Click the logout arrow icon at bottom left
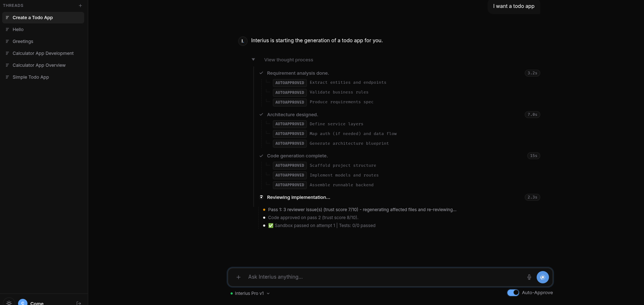Image resolution: width=644 pixels, height=305 pixels. [x=79, y=303]
